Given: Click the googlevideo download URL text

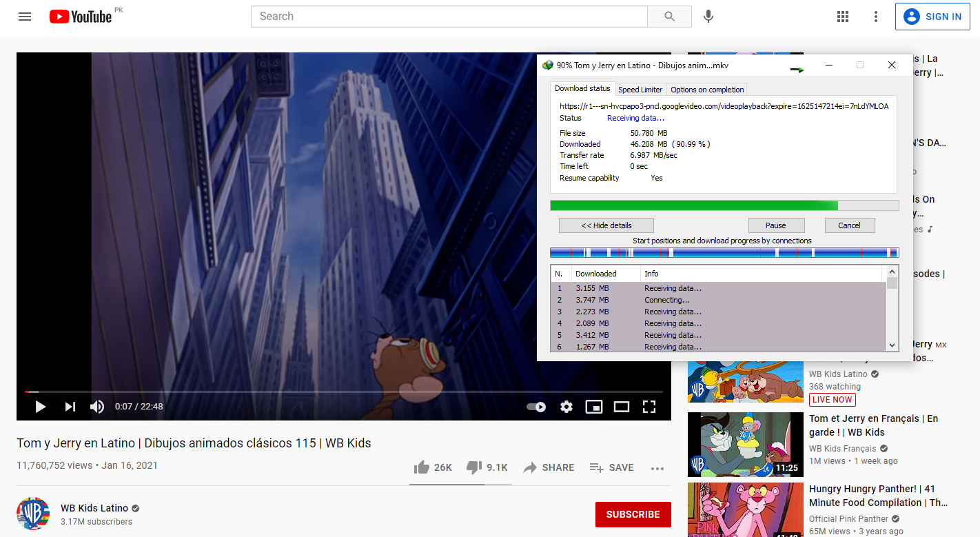Looking at the screenshot, I should click(x=724, y=106).
